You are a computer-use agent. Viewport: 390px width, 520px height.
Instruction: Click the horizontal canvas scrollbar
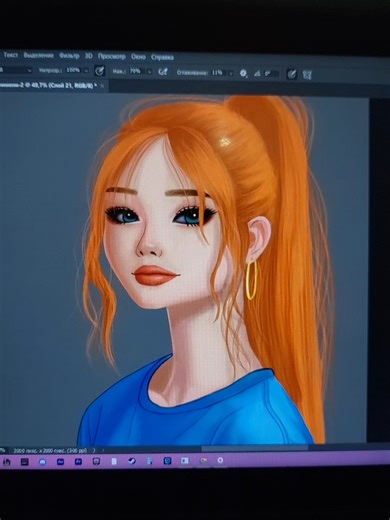(x=255, y=449)
